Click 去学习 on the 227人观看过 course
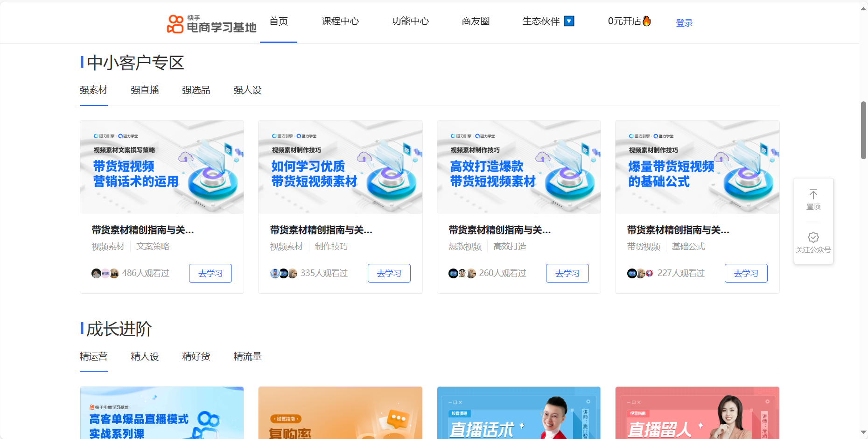Viewport: 868px width, 439px height. pyautogui.click(x=746, y=273)
